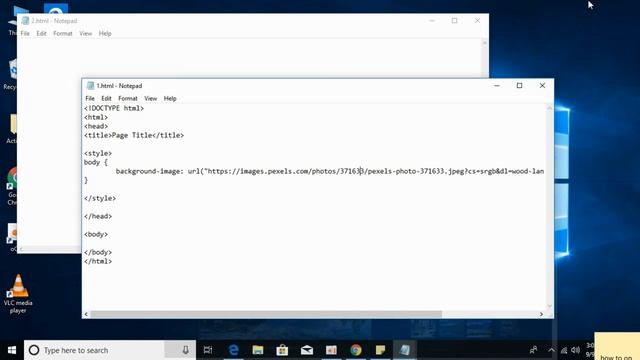Minimize the 1.html Notepad window
Image resolution: width=640 pixels, height=360 pixels.
coord(497,86)
